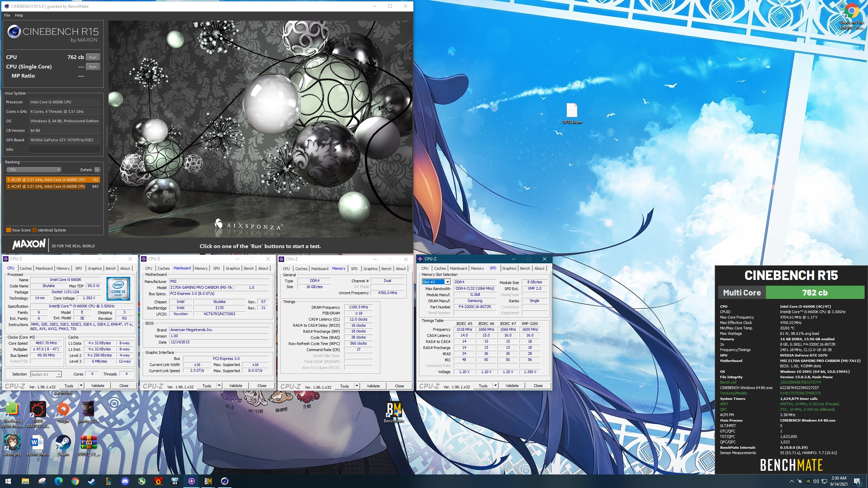Open Tools dropdown arrow in CPU-Z CPU window
The image size is (868, 488).
(81, 386)
